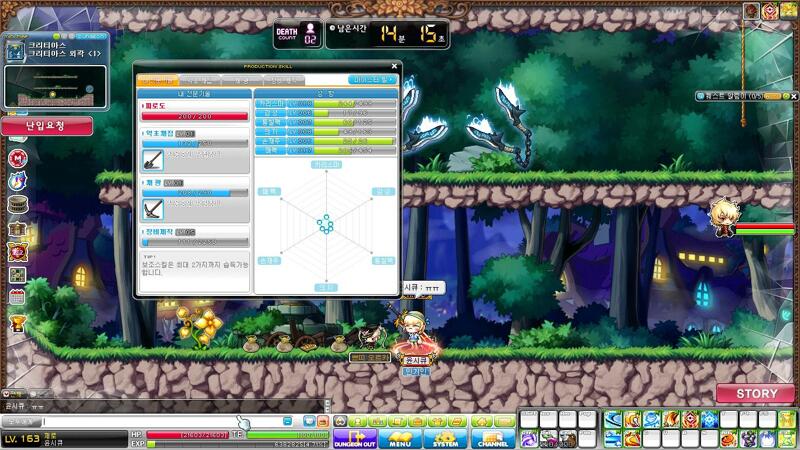Click the herbalism experience bar
This screenshot has height=450, width=800.
[x=195, y=143]
